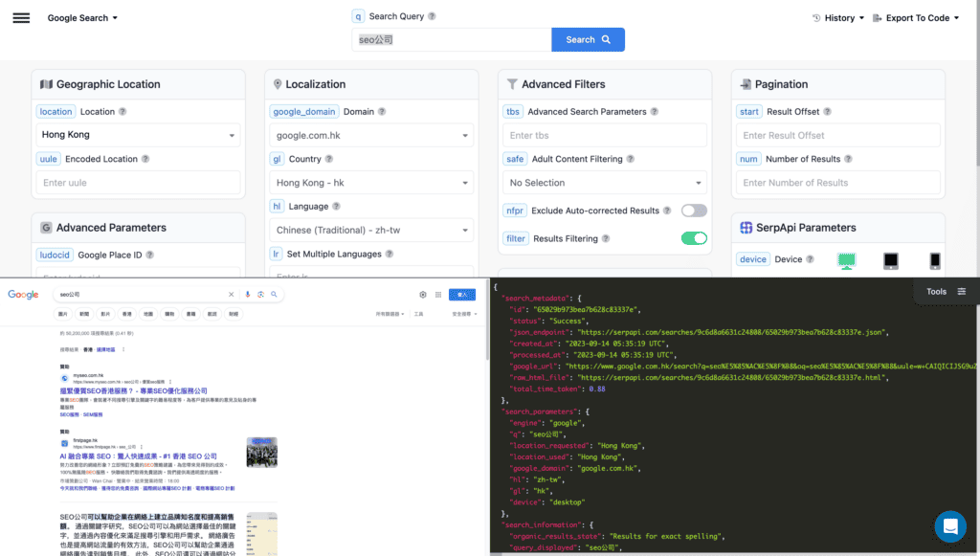
Task: Click the Number of Results help icon
Action: [848, 159]
